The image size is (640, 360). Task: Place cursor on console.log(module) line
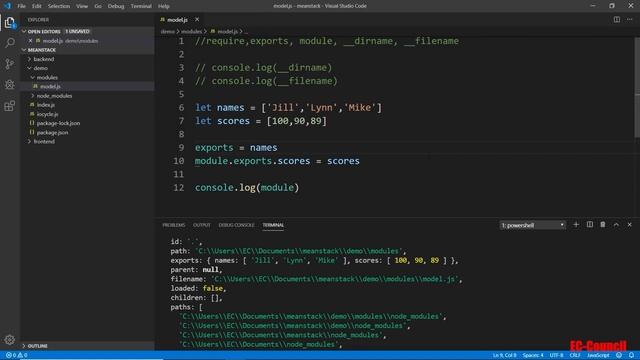click(x=247, y=188)
